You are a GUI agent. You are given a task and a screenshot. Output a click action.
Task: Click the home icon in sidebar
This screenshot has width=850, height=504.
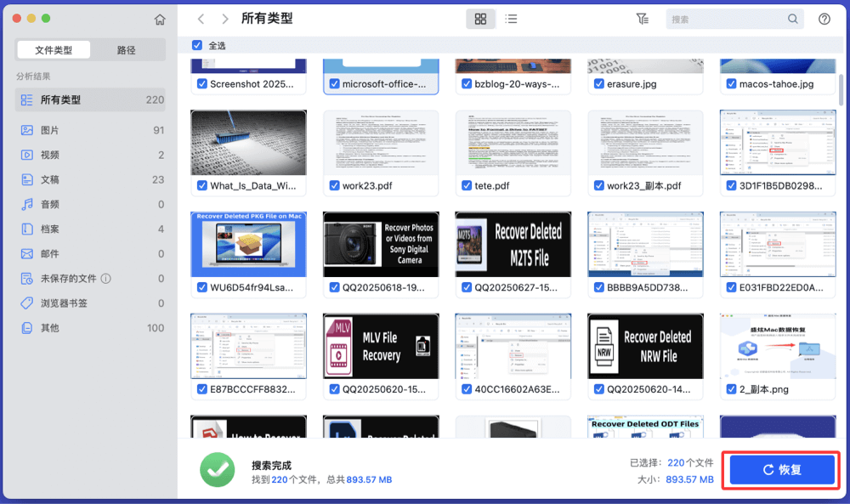pyautogui.click(x=160, y=20)
